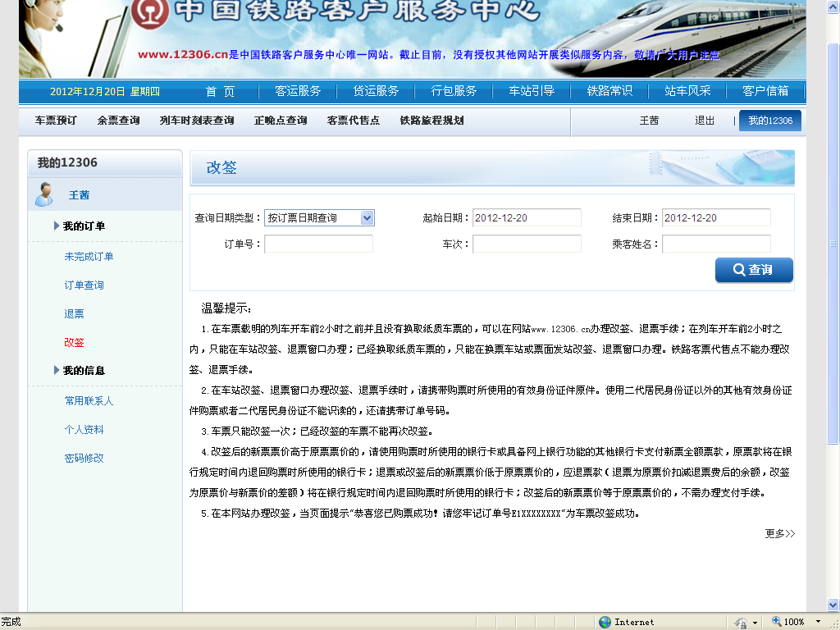Open the 铁路常识 menu
The height and width of the screenshot is (630, 840).
[609, 91]
